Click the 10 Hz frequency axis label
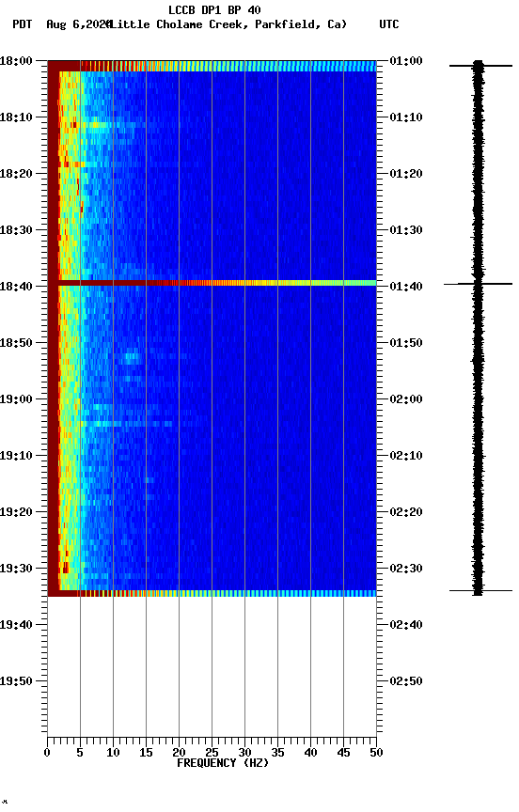Screen dimensions: 519x812 coord(113,753)
